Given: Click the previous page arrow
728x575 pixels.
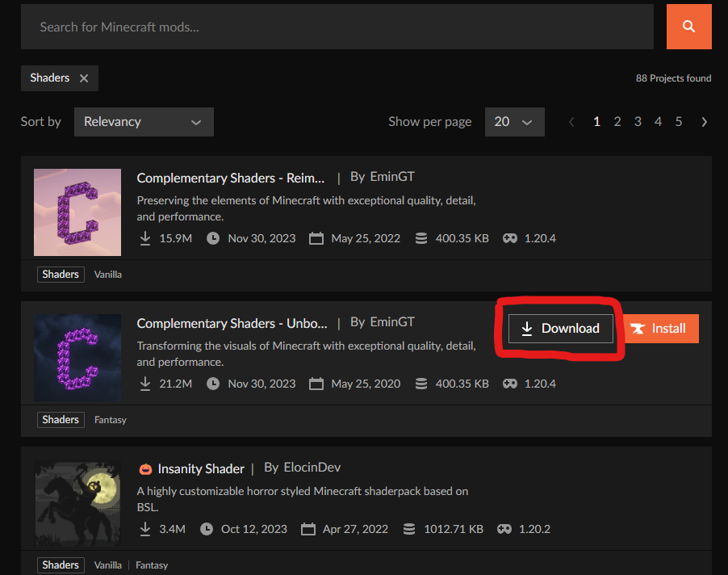Looking at the screenshot, I should 571,122.
